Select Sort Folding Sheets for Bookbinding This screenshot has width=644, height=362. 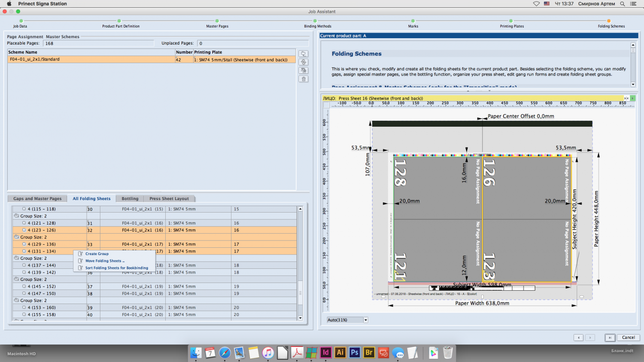[116, 268]
